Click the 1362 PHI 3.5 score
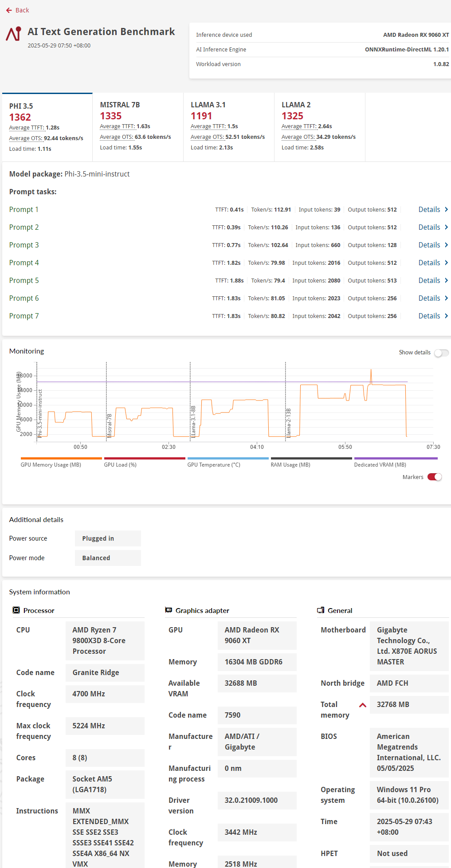 point(20,117)
